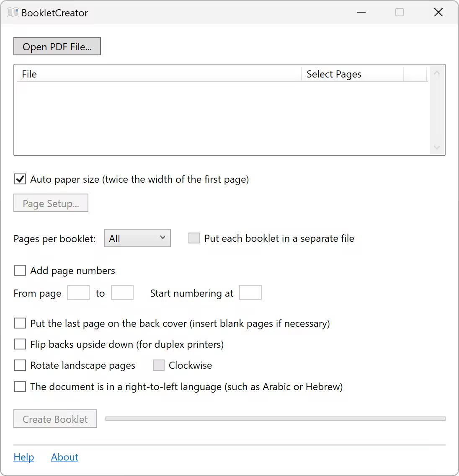Screen dimensions: 459x476
Task: Click the file list scroll up arrow
Action: [x=437, y=73]
